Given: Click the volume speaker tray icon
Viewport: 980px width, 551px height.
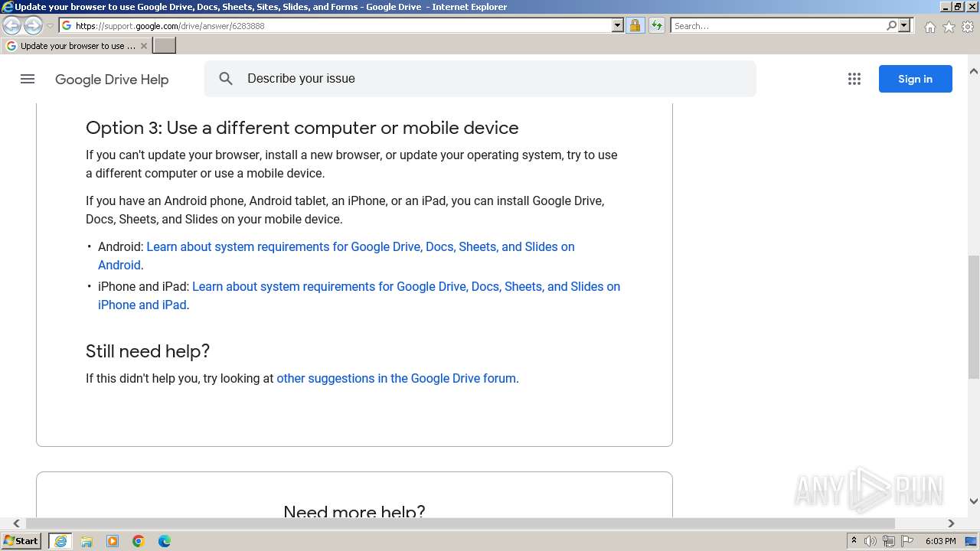Looking at the screenshot, I should (871, 541).
